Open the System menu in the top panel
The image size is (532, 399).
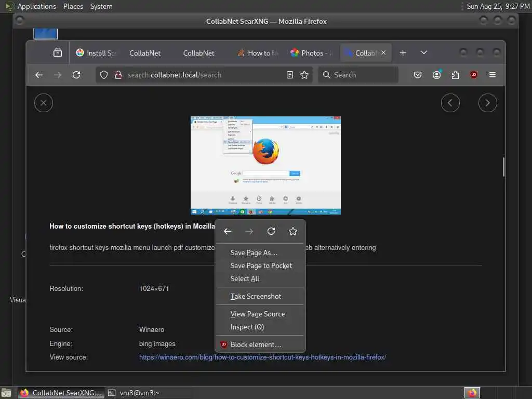101,6
